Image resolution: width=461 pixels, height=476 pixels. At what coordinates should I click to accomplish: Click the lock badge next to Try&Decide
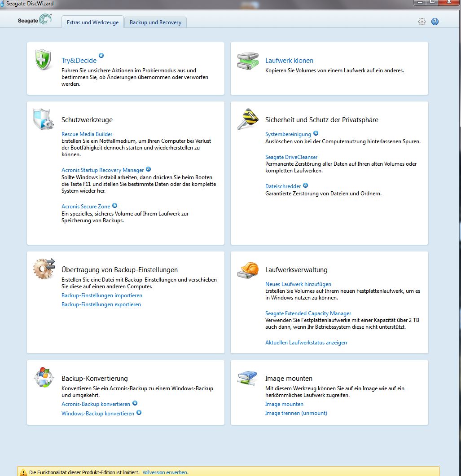101,56
